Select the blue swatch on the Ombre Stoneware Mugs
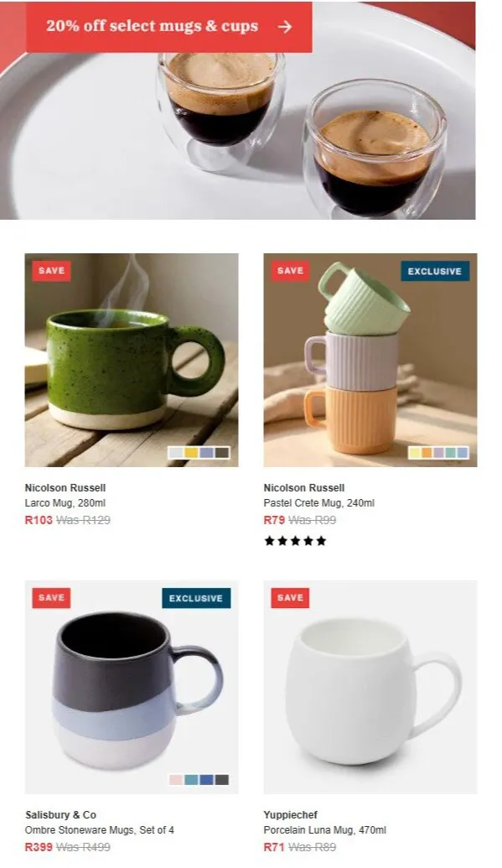 (x=206, y=779)
